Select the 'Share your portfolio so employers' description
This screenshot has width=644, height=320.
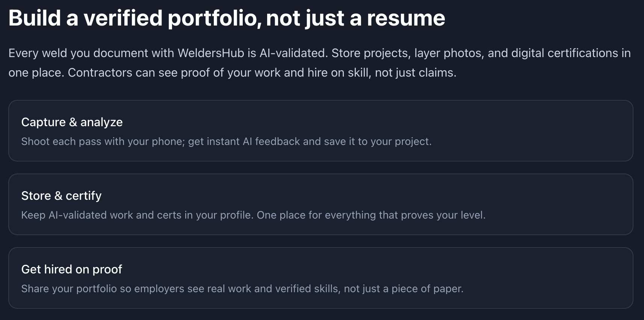tap(242, 289)
